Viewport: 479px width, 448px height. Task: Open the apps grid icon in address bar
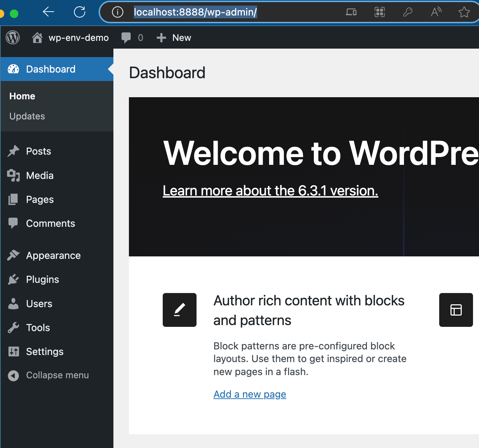pyautogui.click(x=379, y=12)
